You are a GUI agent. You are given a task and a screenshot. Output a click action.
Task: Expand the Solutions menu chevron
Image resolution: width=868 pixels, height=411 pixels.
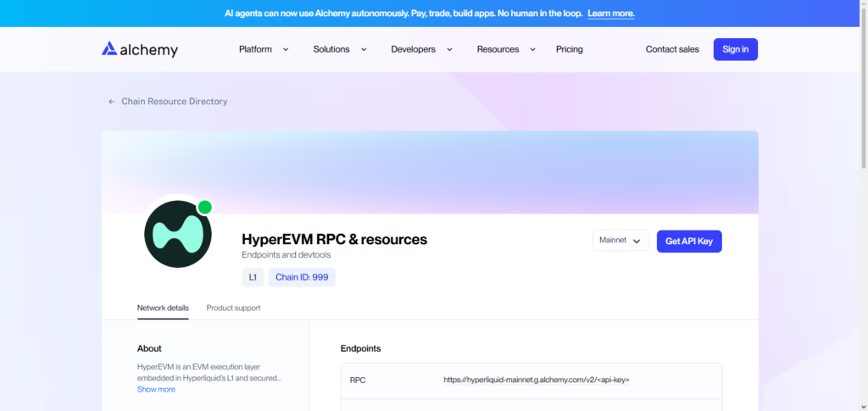tap(364, 49)
